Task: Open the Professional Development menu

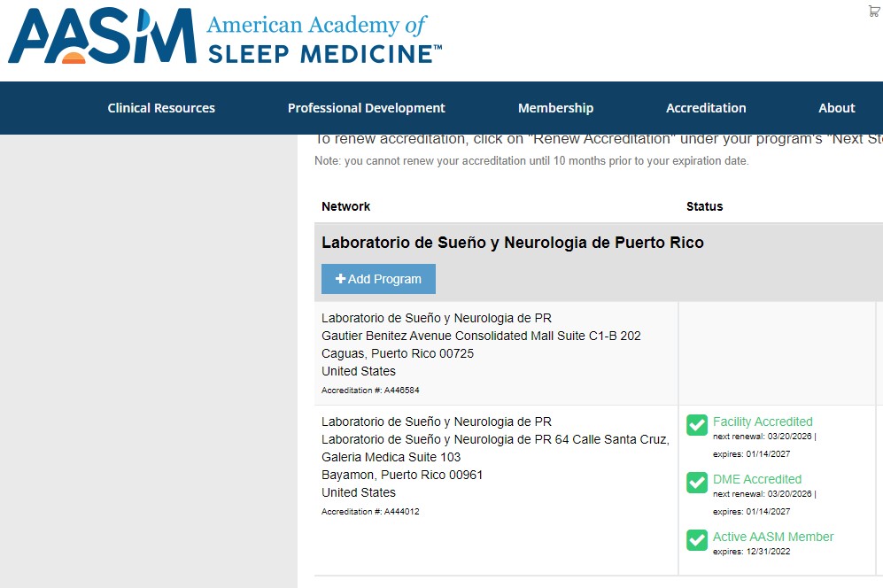Action: tap(366, 108)
